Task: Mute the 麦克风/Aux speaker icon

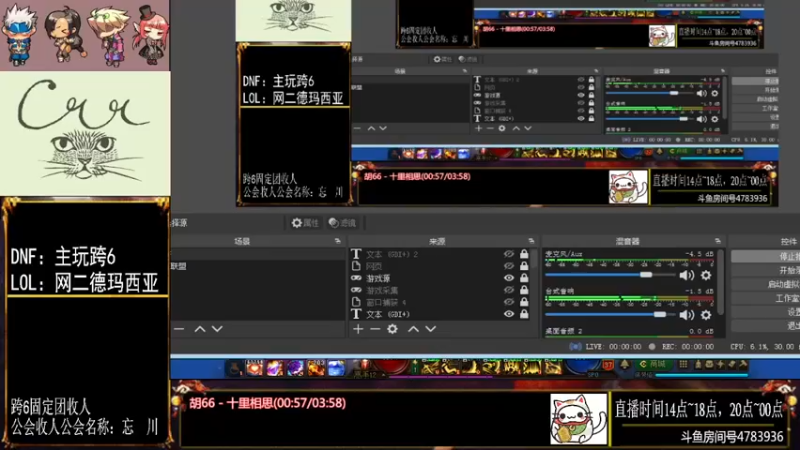Action: pos(687,276)
